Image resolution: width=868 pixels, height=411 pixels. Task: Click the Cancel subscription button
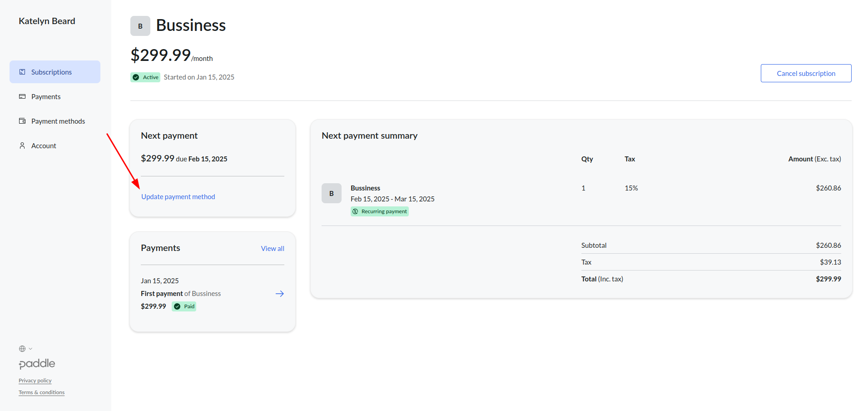(x=805, y=73)
